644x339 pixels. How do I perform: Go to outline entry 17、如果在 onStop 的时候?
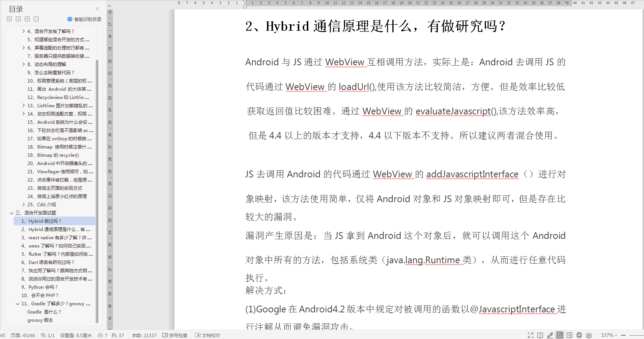[x=59, y=139]
